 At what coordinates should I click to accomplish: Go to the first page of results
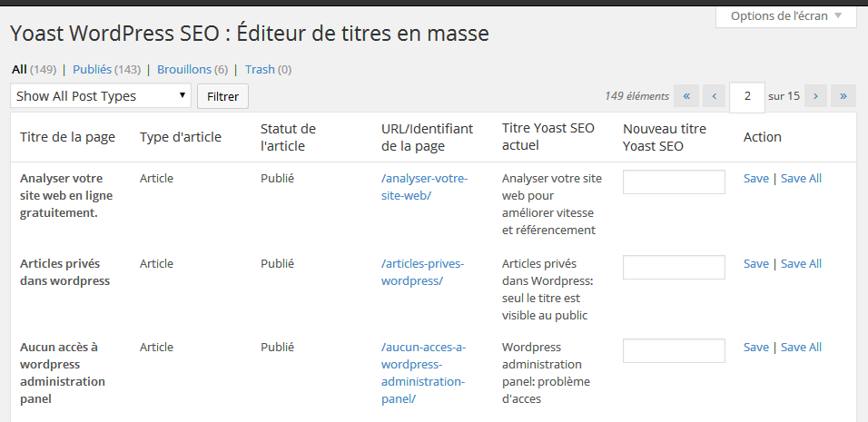[x=686, y=95]
